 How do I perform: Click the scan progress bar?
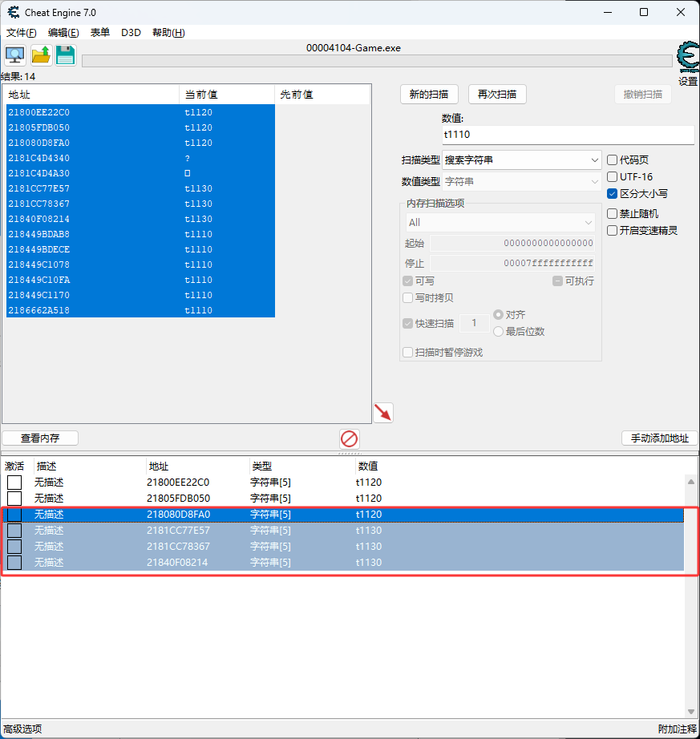pos(377,61)
